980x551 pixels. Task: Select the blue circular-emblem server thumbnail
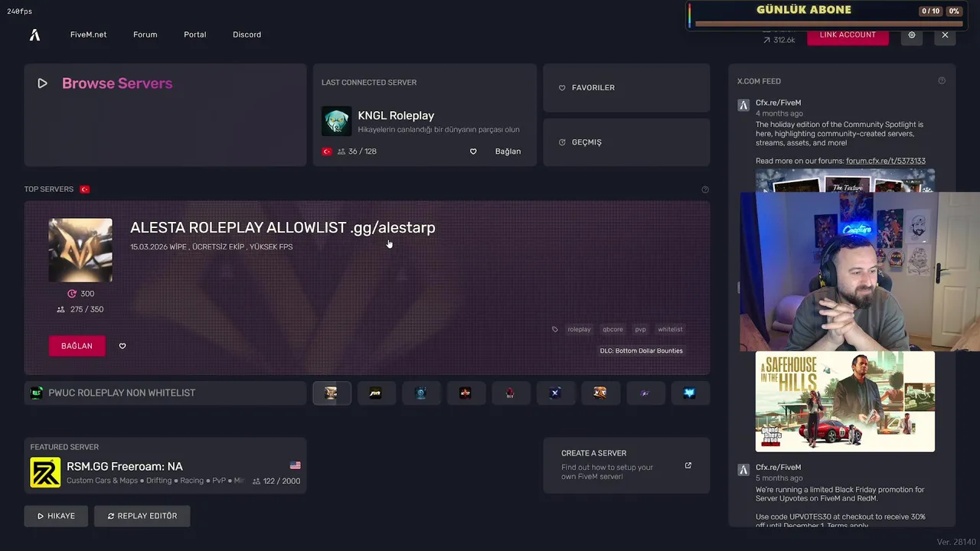420,393
